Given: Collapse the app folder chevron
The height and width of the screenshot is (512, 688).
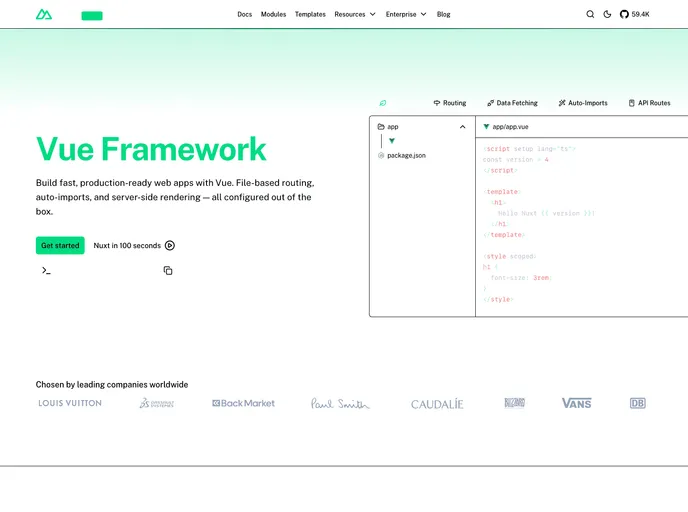Looking at the screenshot, I should [462, 127].
